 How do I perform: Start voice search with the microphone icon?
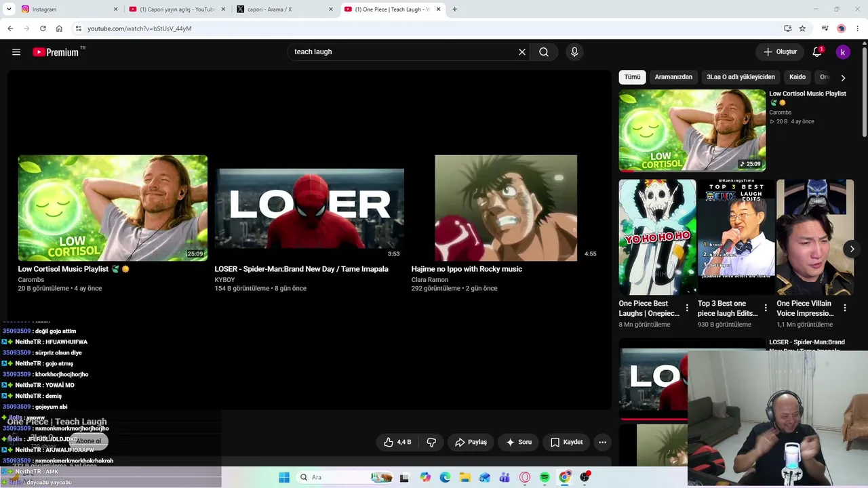574,52
